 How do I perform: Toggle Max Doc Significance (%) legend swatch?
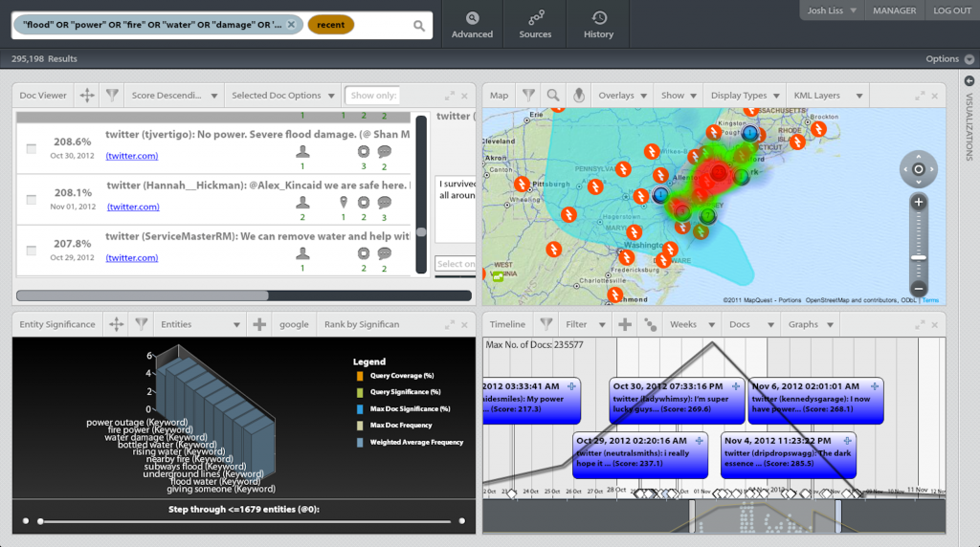pos(360,409)
